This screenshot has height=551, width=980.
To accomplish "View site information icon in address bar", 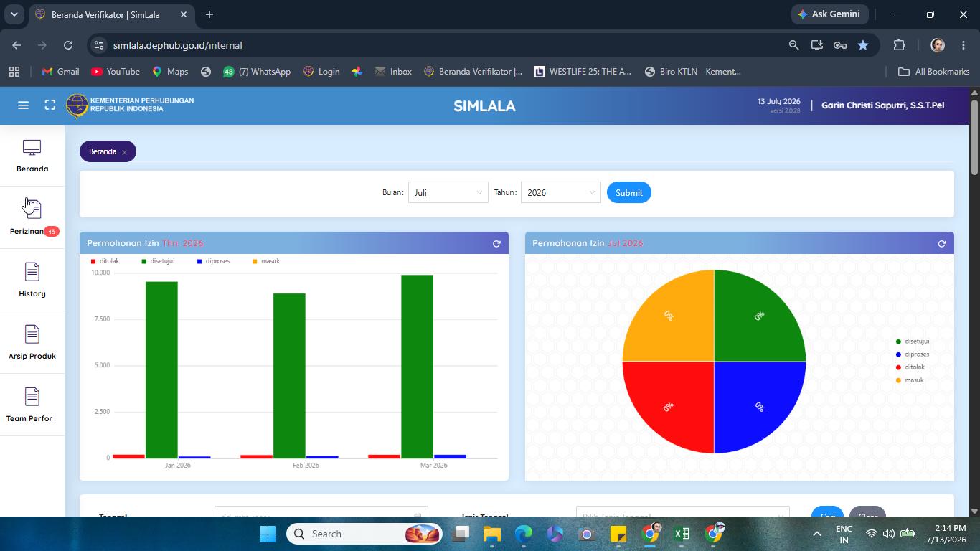I will point(100,45).
